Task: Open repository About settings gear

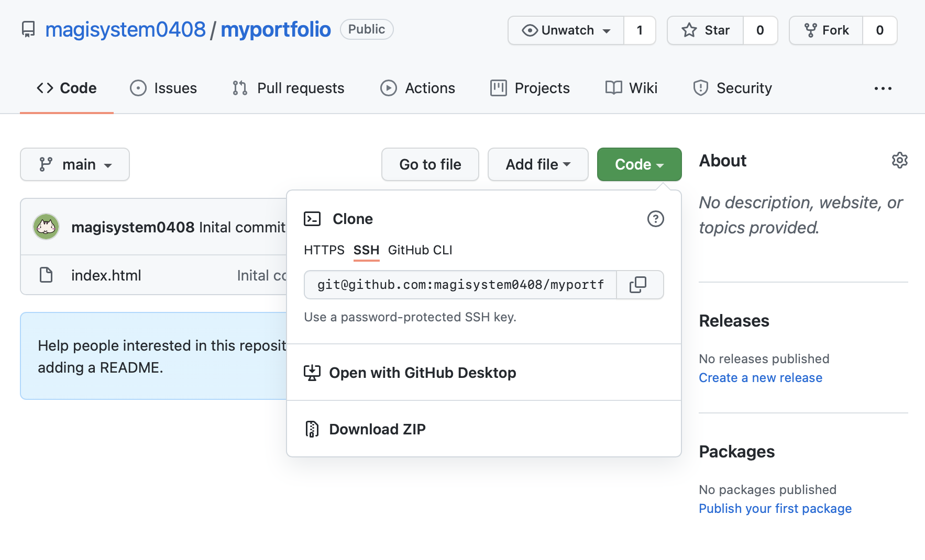Action: (899, 160)
